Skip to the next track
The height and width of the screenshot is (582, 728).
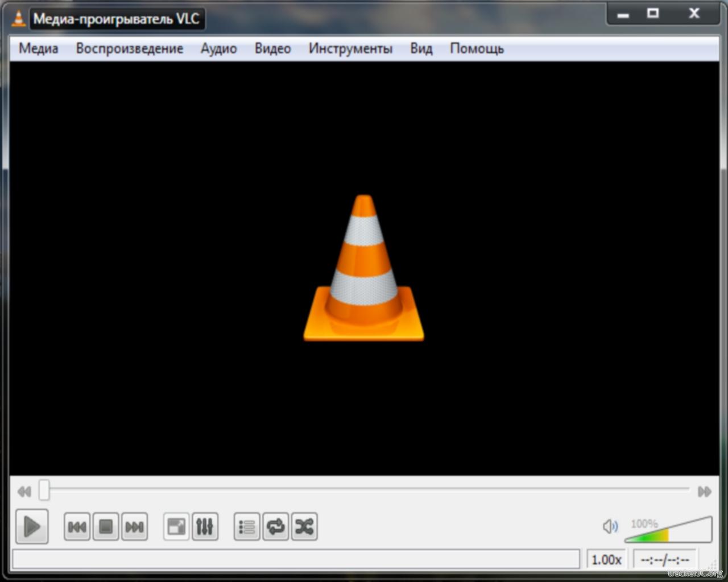pos(134,527)
